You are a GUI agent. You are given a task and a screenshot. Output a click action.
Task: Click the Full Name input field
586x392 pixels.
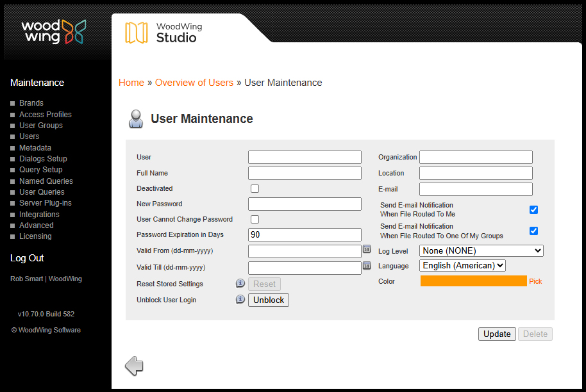pos(305,173)
